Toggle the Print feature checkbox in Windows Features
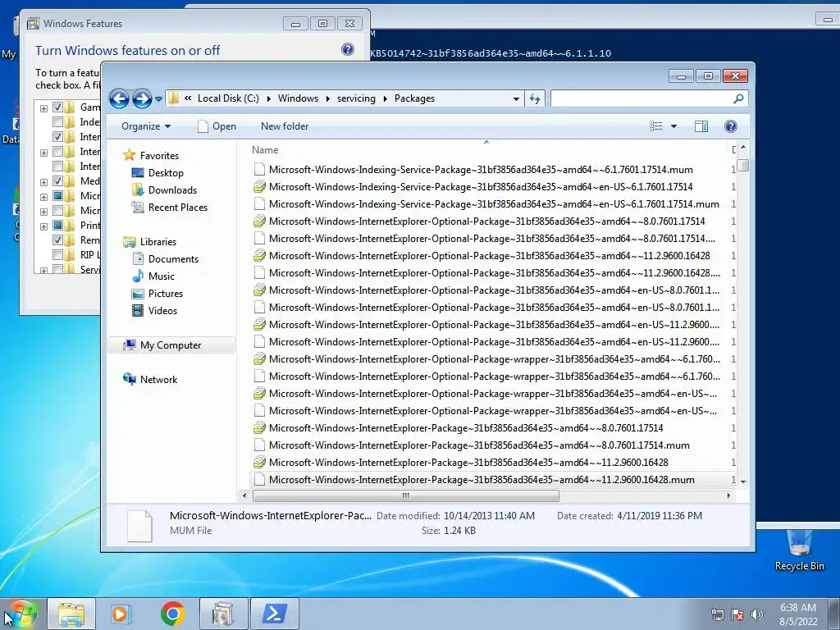Screen dimensions: 840x630 point(58,226)
